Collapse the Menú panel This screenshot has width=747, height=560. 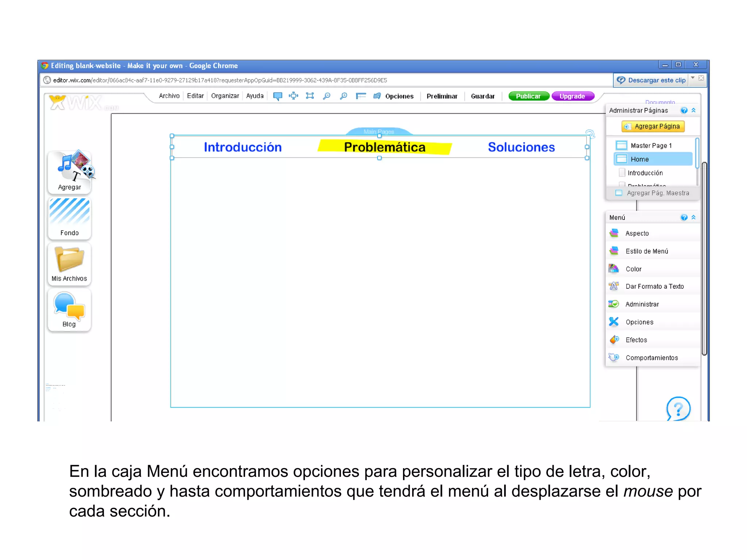click(693, 217)
